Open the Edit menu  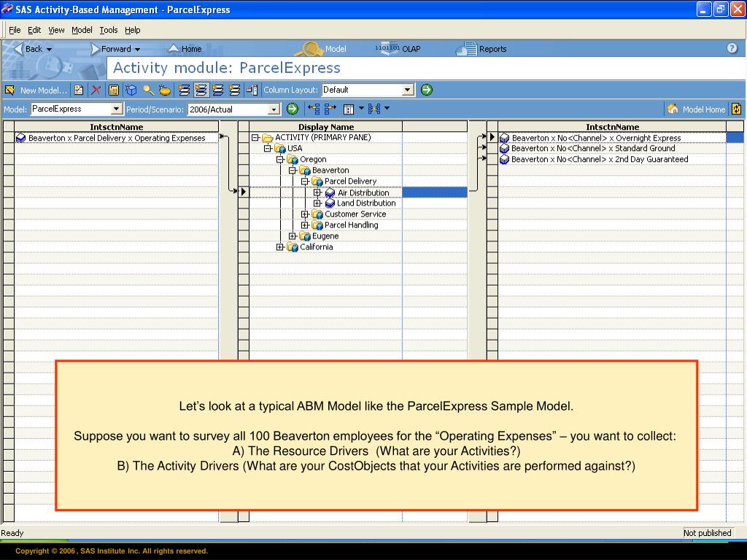[34, 30]
